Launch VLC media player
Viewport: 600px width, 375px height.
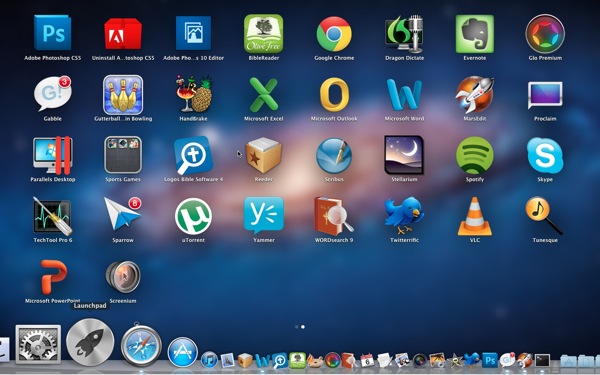tap(474, 216)
